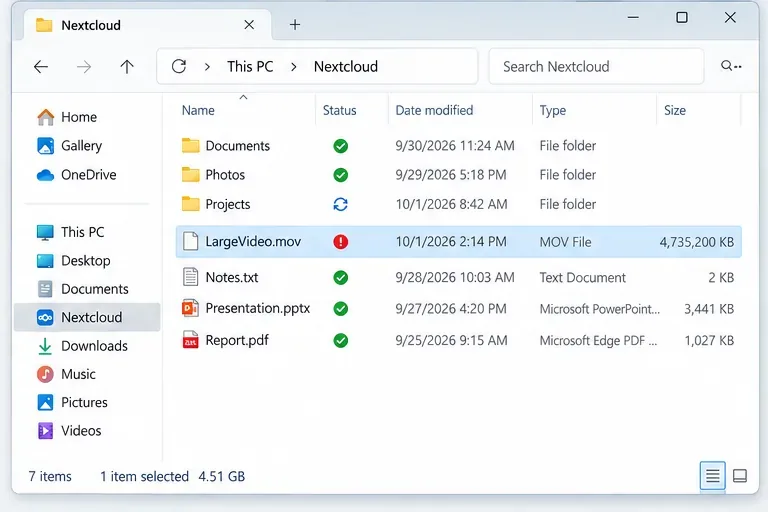
Task: Click the syncing arrows for Projects
Action: pos(340,204)
